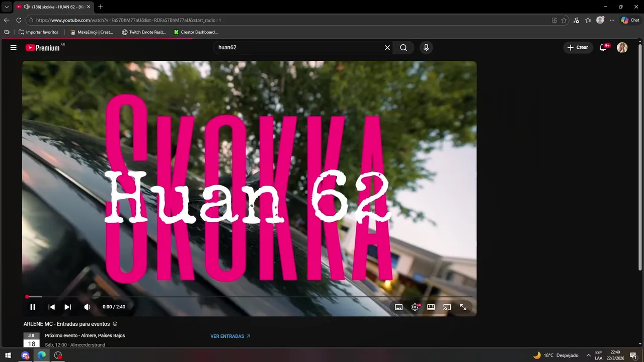Viewport: 644px width, 362px height.
Task: Enter fullscreen mode on the player
Action: (463, 307)
